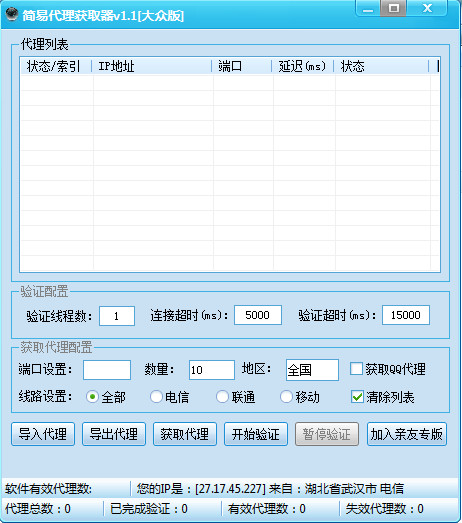This screenshot has width=462, height=523.
Task: Uncheck the 清除列表 checkbox
Action: 357,397
